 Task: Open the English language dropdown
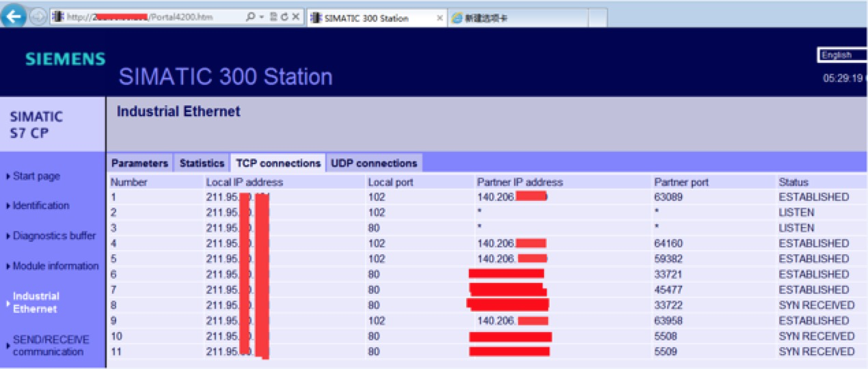(x=842, y=55)
